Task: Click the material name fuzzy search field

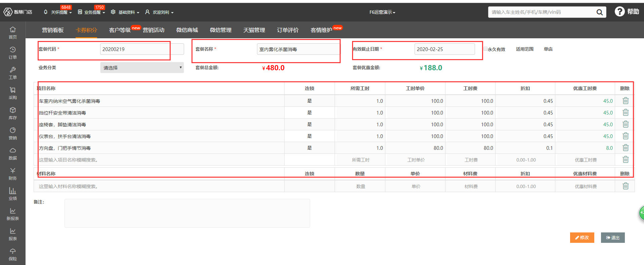Action: [159, 186]
